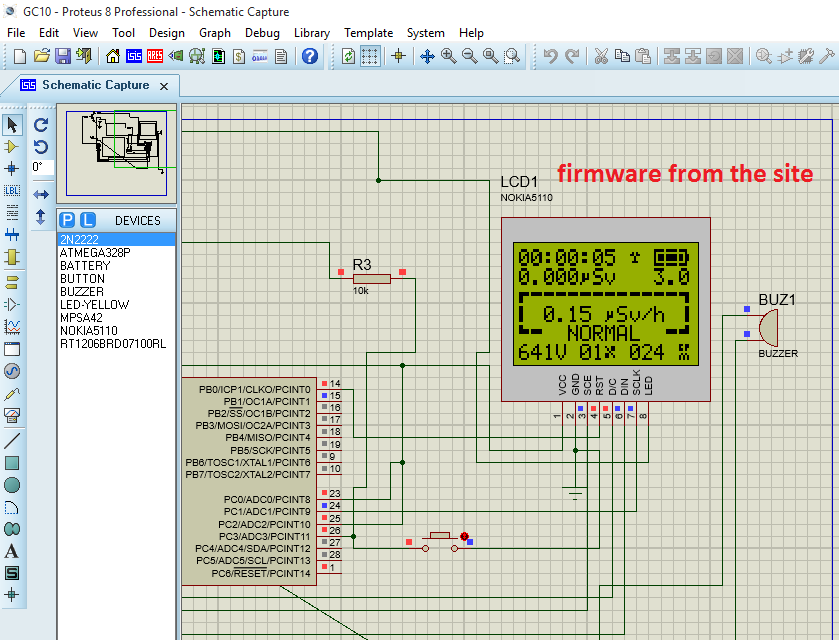This screenshot has height=640, width=839.
Task: Select the Device Pins Mode tool
Action: (12, 304)
